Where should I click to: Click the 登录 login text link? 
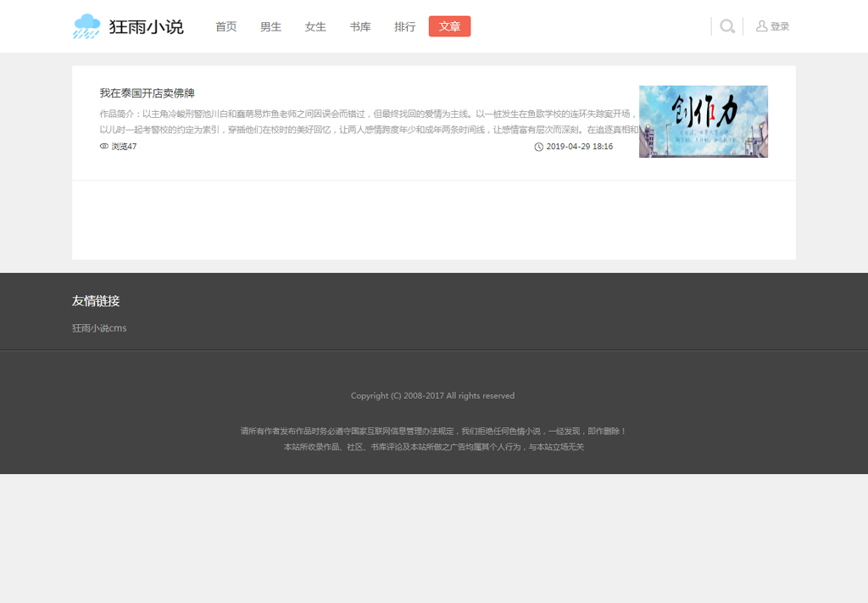(780, 26)
